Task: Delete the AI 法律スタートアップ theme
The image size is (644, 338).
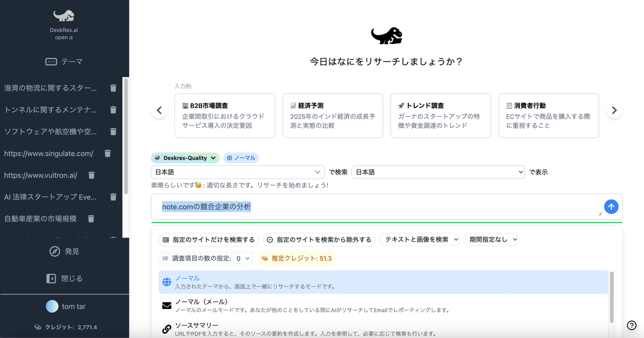Action: coord(113,197)
